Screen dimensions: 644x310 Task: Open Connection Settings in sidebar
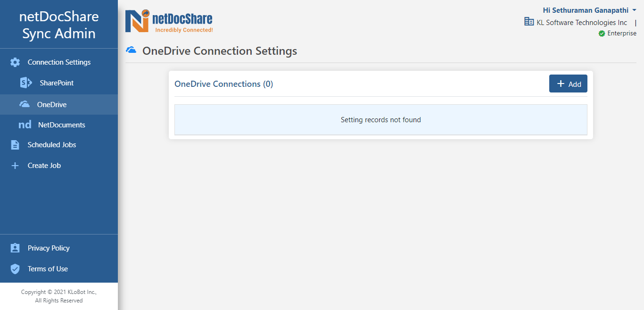click(x=59, y=62)
